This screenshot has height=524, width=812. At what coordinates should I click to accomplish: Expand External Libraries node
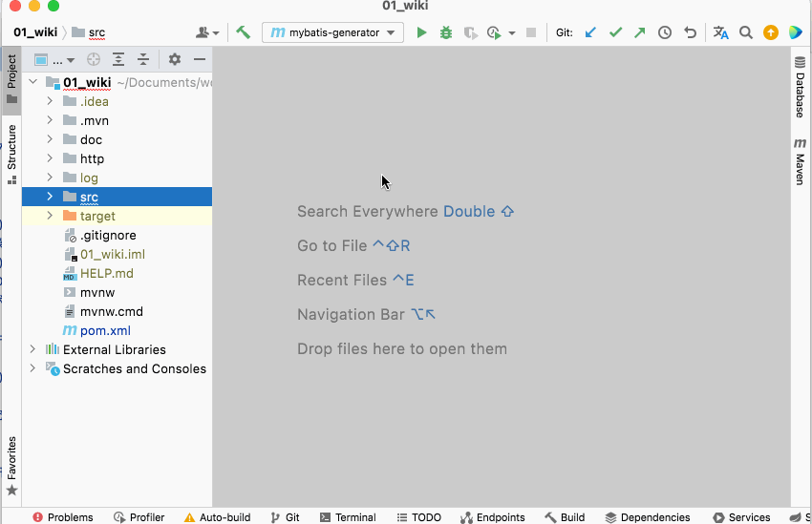(32, 349)
